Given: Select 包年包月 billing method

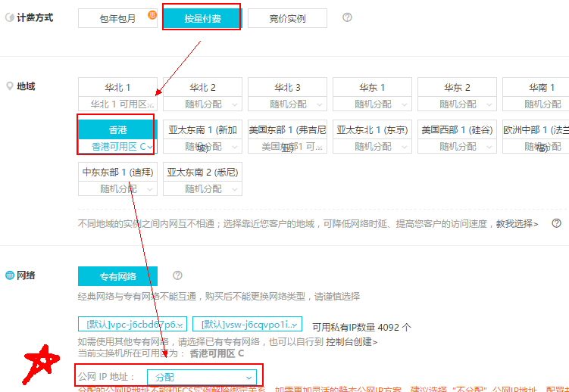Looking at the screenshot, I should [x=117, y=18].
